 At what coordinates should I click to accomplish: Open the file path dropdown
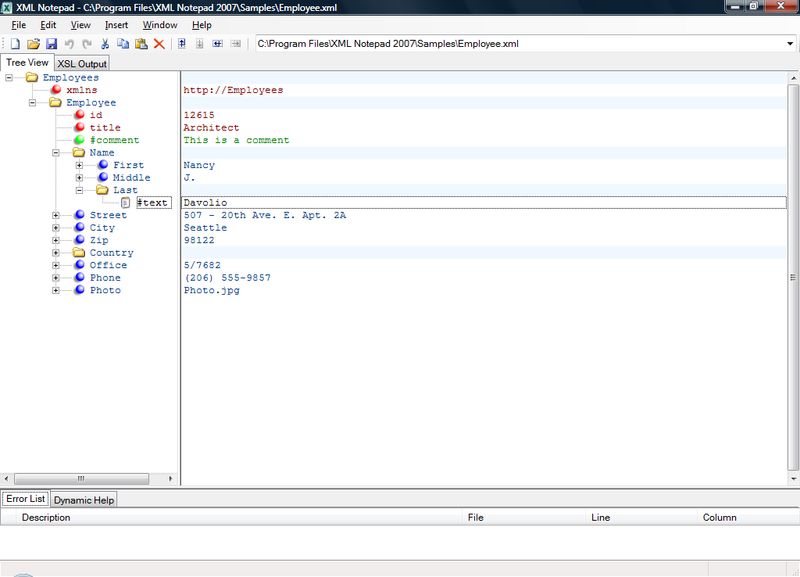(789, 43)
